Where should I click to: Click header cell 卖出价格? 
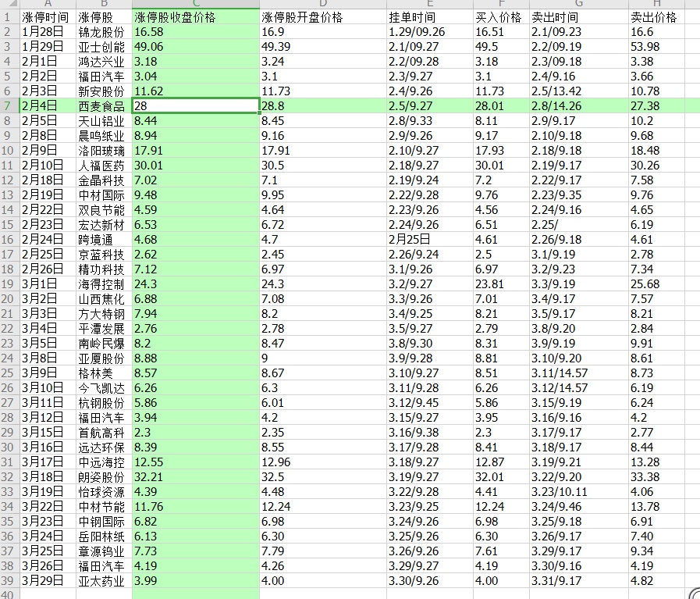pos(656,17)
